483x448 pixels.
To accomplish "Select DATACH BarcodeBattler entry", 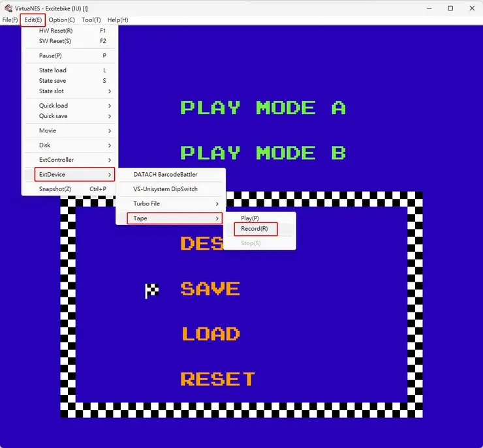I will [170, 175].
